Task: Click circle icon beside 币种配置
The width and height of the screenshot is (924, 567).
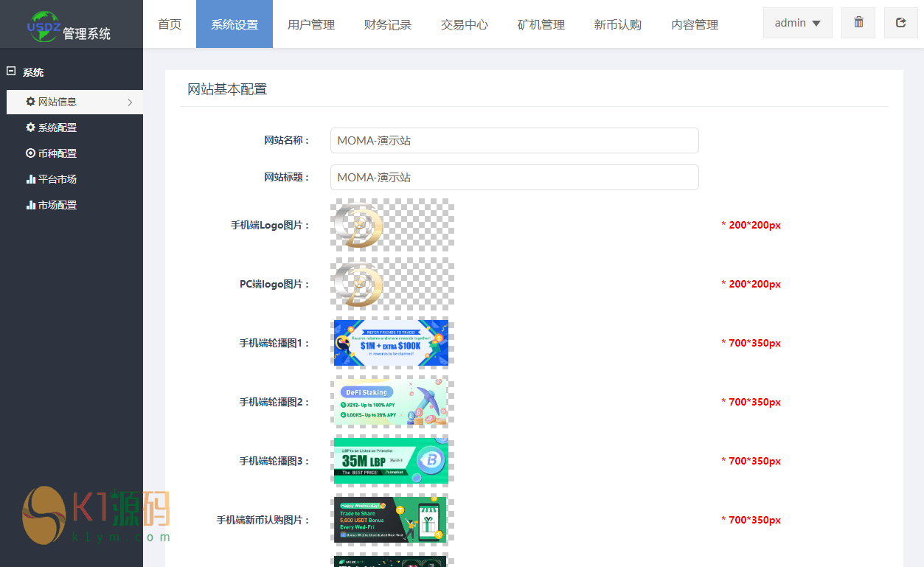Action: pyautogui.click(x=30, y=153)
